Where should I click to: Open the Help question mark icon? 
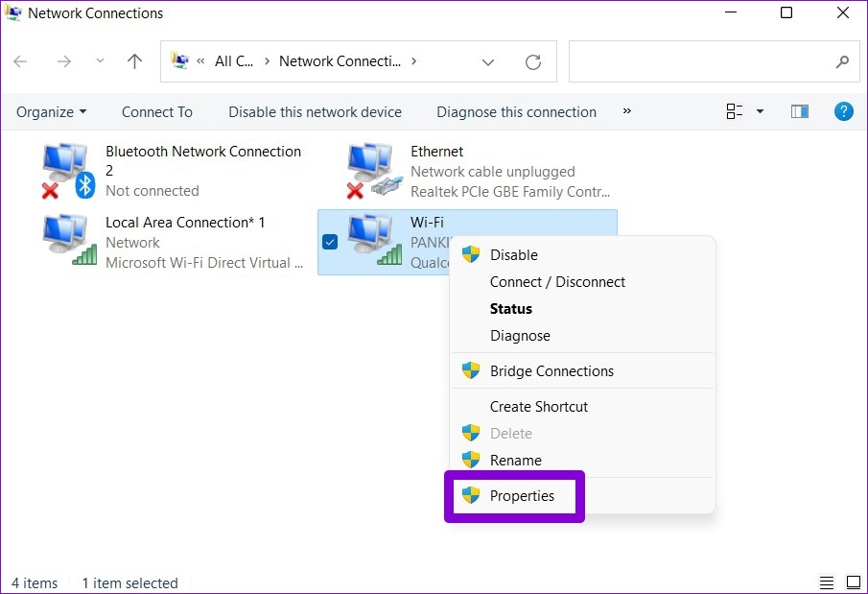(843, 111)
